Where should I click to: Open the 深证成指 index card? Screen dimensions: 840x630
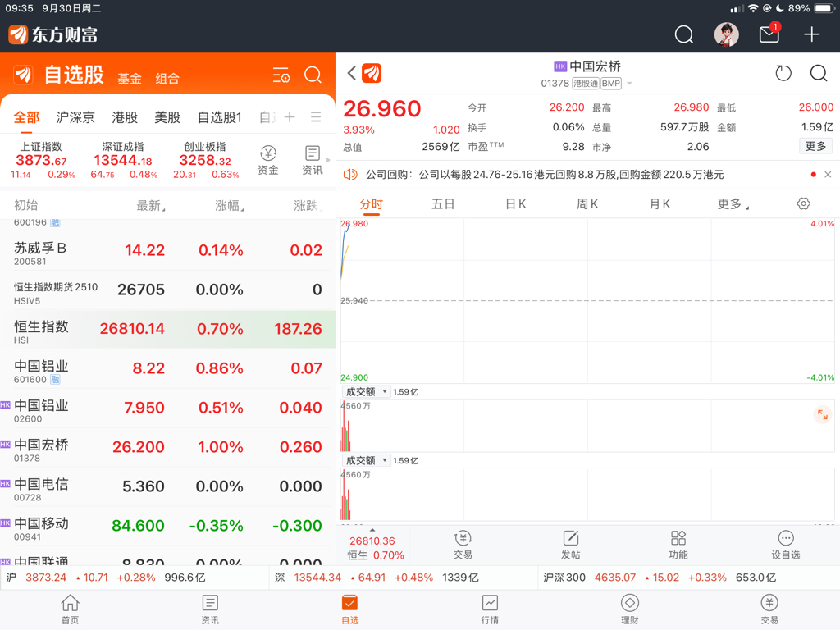(x=123, y=160)
